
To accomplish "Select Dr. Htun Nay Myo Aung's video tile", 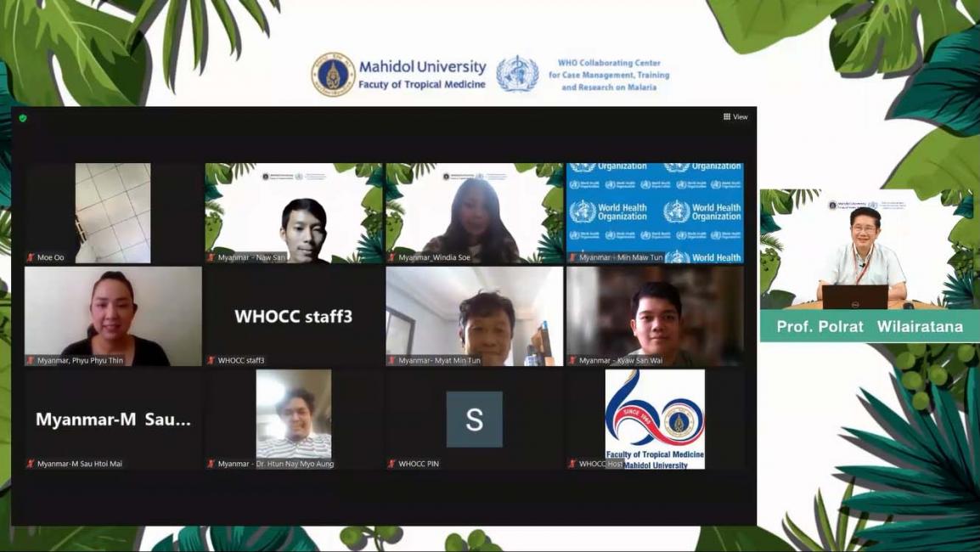I will pyautogui.click(x=294, y=420).
